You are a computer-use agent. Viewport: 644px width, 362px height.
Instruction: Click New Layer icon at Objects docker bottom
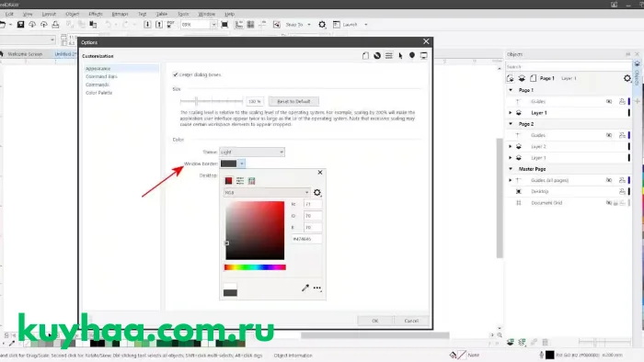coord(510,342)
